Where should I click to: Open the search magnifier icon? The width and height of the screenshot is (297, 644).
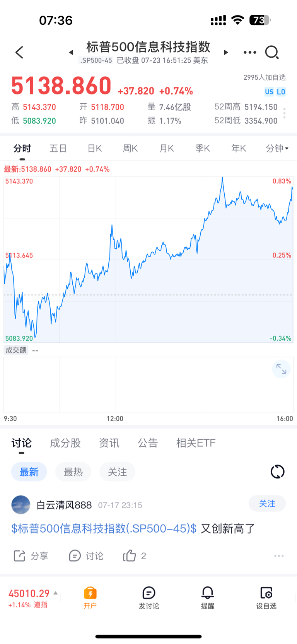(x=272, y=52)
